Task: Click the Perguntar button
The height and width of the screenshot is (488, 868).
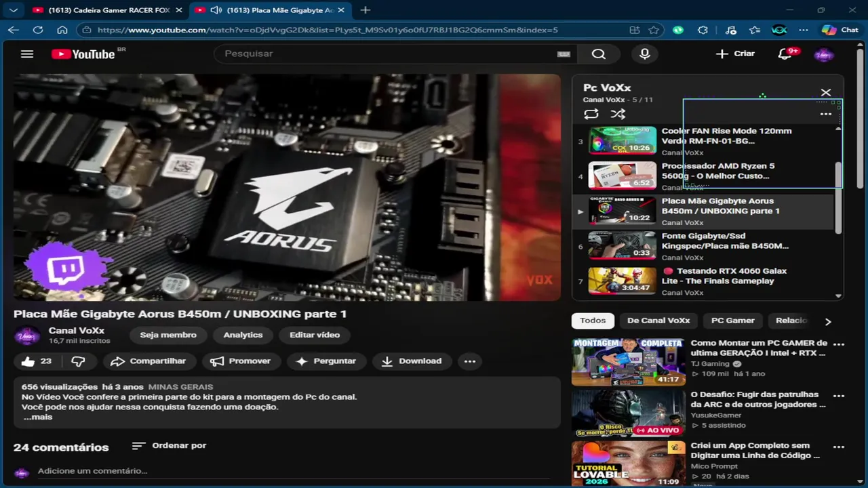Action: [x=326, y=361]
